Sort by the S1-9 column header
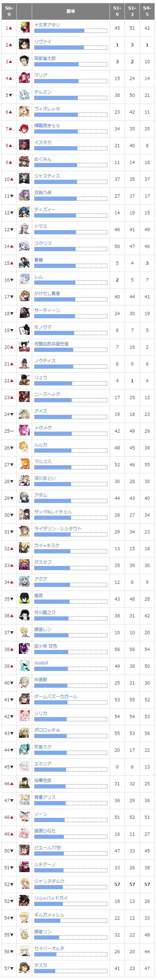The image size is (157, 980). pos(117,11)
